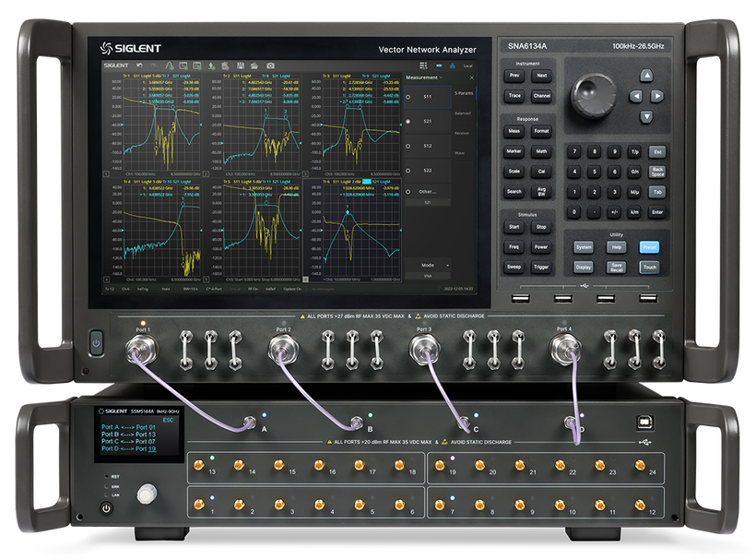Tap Local in the screen toolbar
Screen dimensions: 756x560
coord(467,66)
